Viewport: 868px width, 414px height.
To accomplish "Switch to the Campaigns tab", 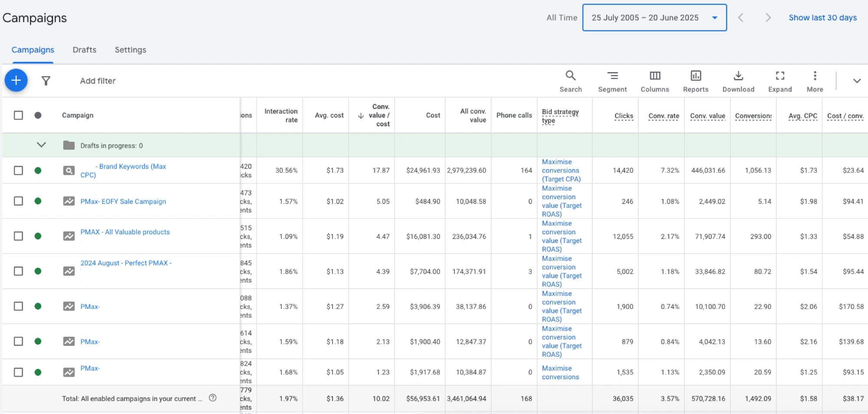I will [33, 50].
